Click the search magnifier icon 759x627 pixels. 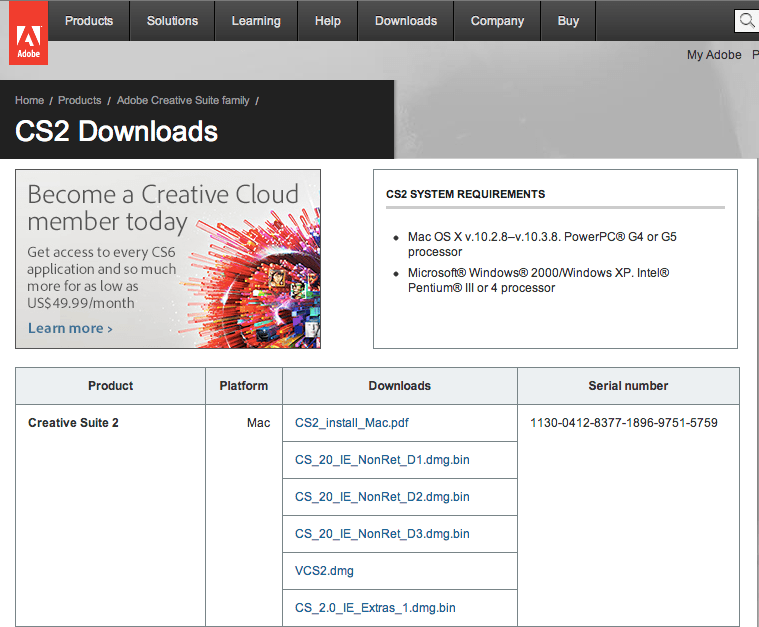click(747, 21)
